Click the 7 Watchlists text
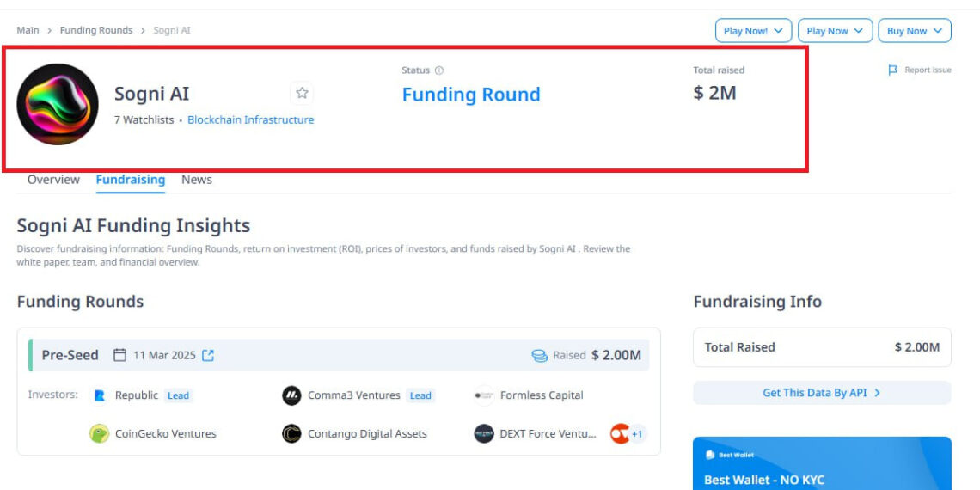The width and height of the screenshot is (980, 490). click(x=144, y=120)
